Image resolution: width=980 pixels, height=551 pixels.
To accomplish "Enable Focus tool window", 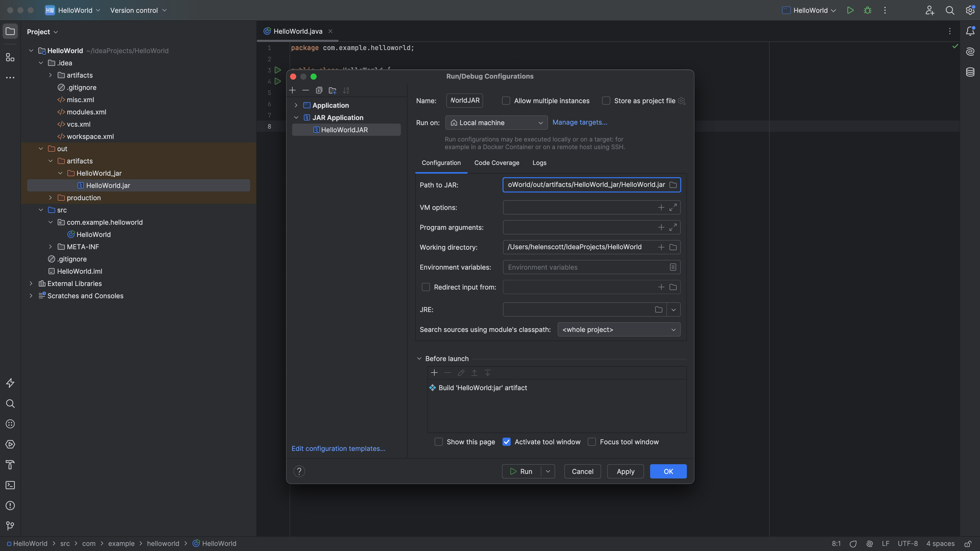I will 592,442.
